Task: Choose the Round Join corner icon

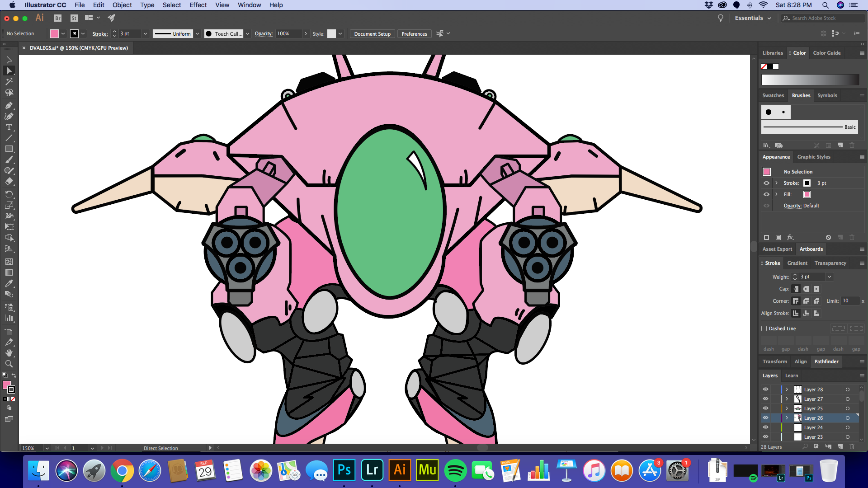Action: pos(806,301)
